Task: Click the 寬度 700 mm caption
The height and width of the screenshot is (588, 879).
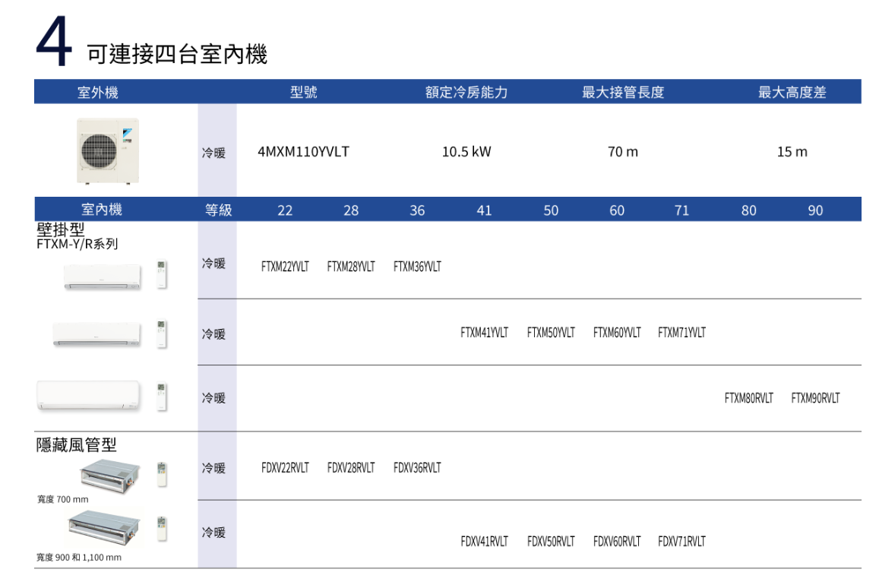Action: tap(63, 499)
